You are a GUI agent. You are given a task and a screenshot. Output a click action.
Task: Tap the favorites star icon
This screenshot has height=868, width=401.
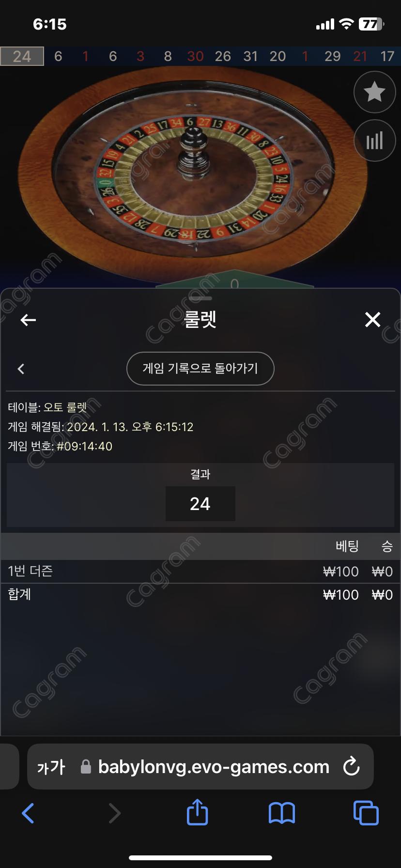click(374, 92)
